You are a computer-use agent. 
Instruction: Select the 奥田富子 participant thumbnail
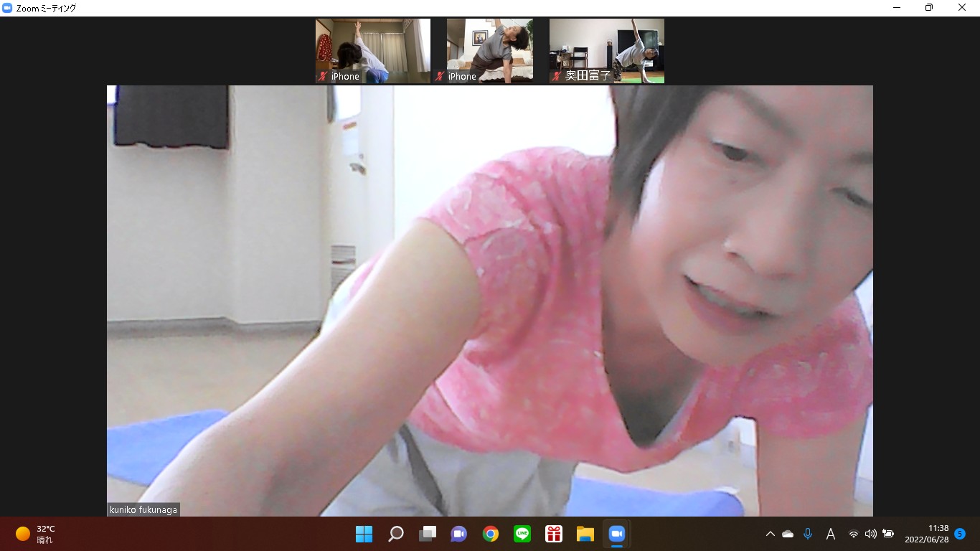point(607,51)
